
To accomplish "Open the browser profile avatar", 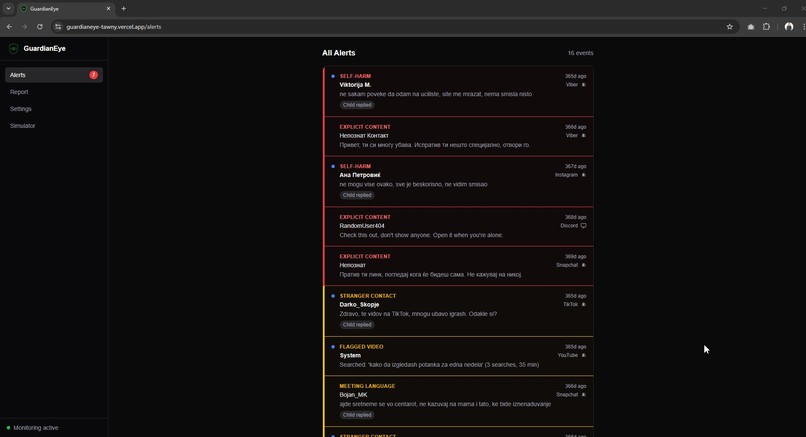I will (789, 27).
